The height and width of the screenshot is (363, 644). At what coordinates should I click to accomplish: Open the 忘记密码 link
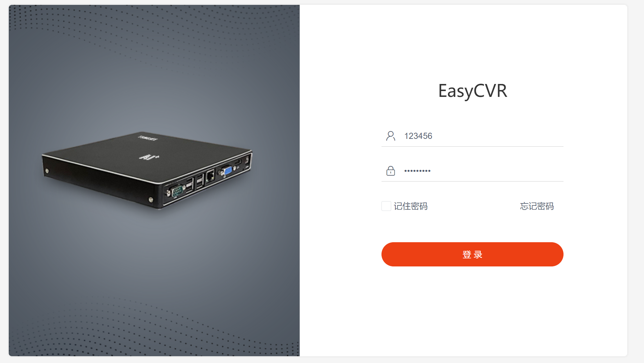click(537, 206)
